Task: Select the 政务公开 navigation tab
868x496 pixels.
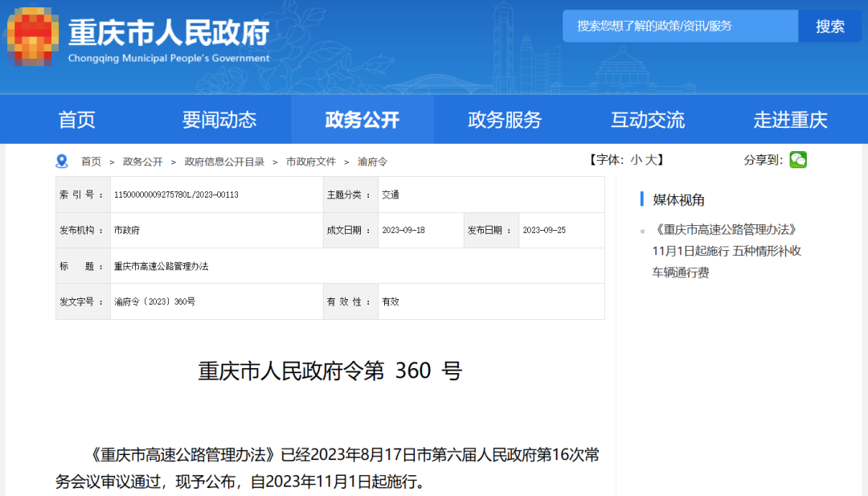Action: coord(362,120)
